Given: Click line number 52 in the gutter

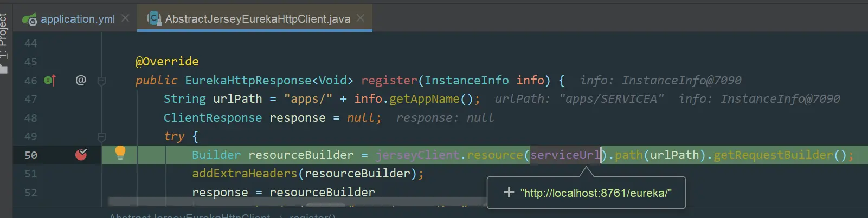Looking at the screenshot, I should (31, 193).
